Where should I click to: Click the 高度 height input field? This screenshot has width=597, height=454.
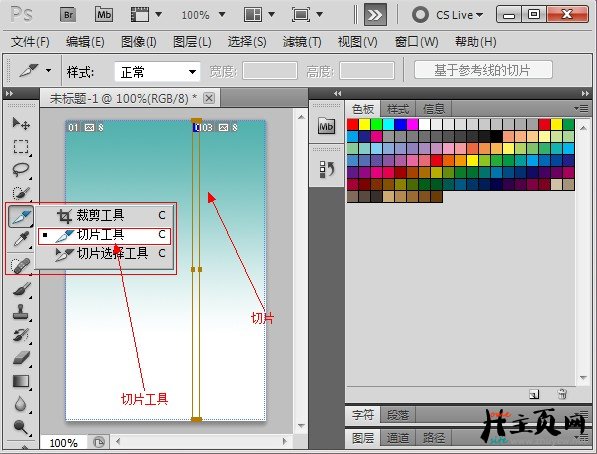coord(367,71)
